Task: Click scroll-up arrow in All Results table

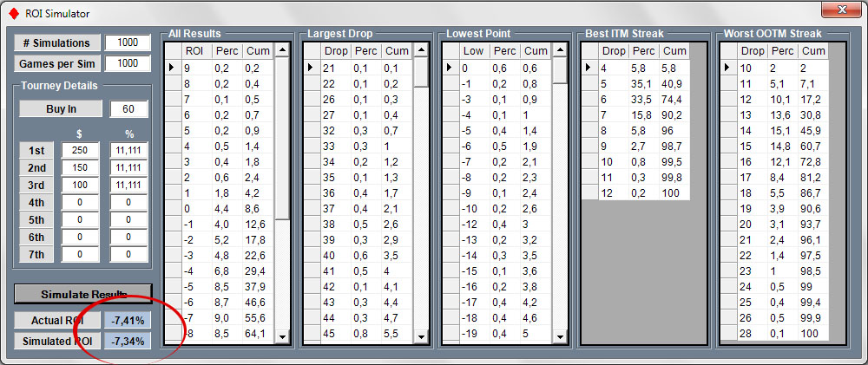Action: [x=282, y=51]
